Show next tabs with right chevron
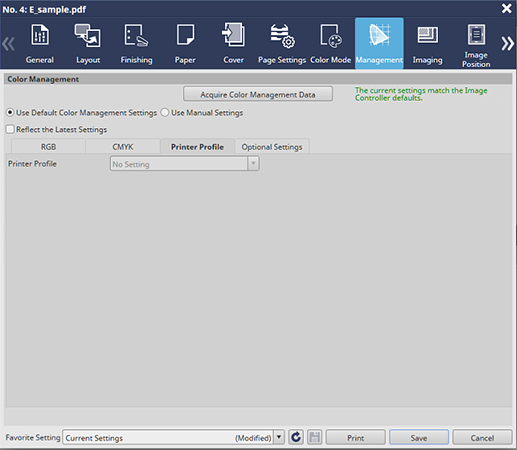517x450 pixels. [507, 44]
